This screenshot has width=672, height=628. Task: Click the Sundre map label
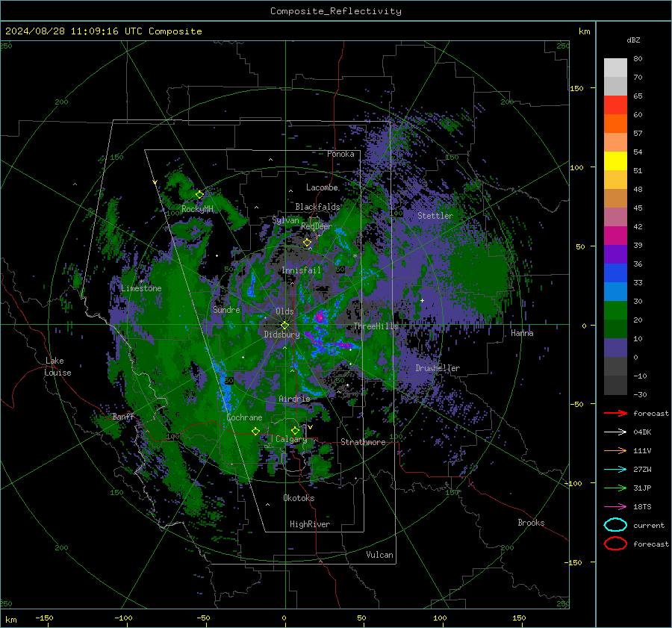click(x=226, y=309)
